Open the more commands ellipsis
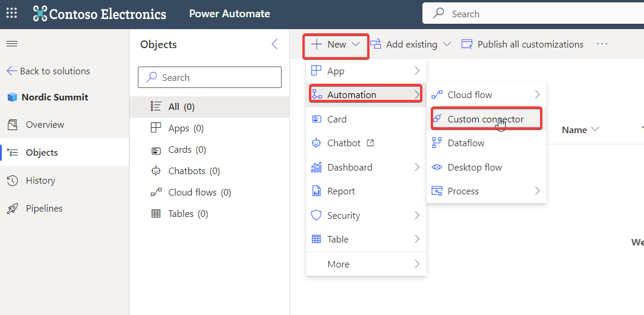 tap(602, 45)
